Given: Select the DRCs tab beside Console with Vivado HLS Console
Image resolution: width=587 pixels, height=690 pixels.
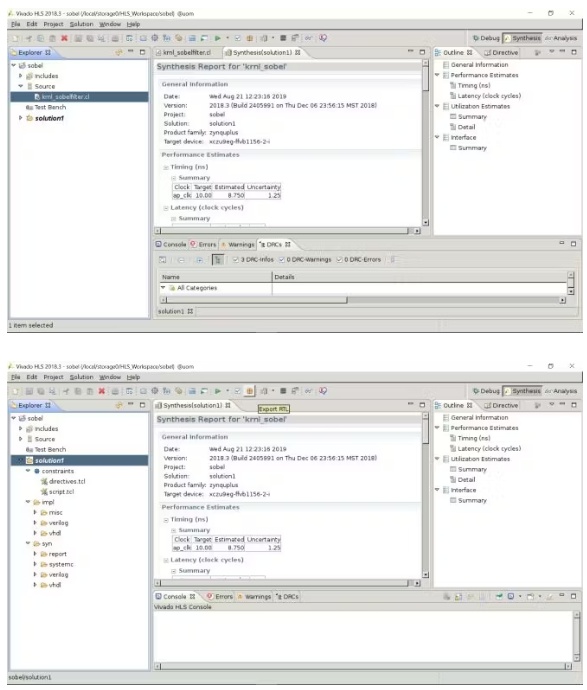Looking at the screenshot, I should 287,597.
